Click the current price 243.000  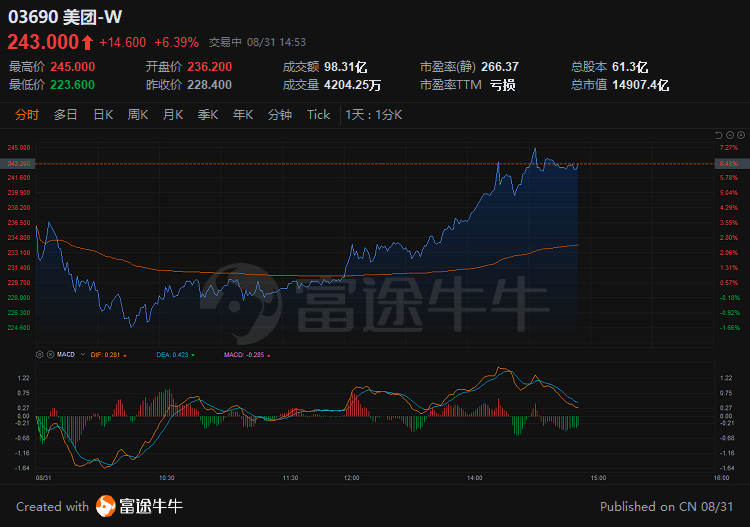pyautogui.click(x=43, y=42)
